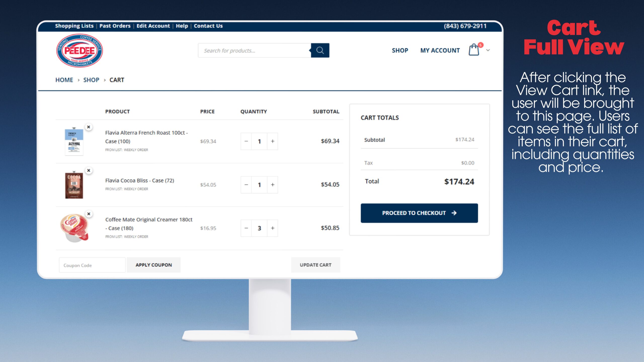Go to Past Orders
This screenshot has width=644, height=362.
(115, 26)
